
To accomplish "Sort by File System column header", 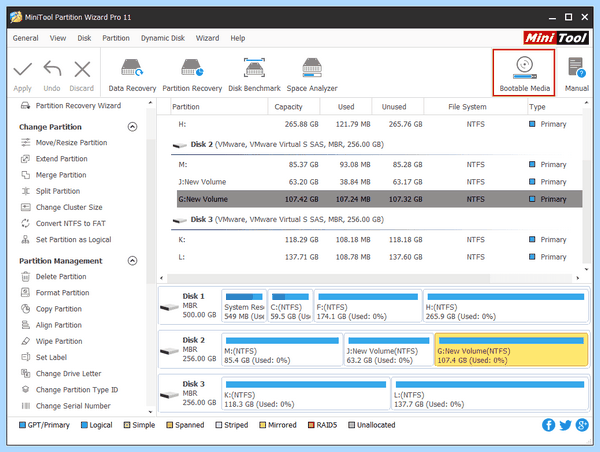I will 476,107.
